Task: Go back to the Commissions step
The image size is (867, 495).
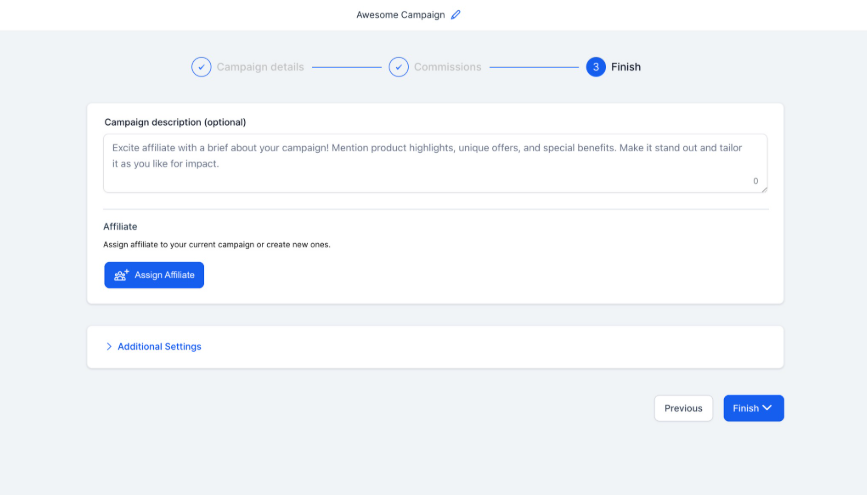Action: click(x=447, y=67)
